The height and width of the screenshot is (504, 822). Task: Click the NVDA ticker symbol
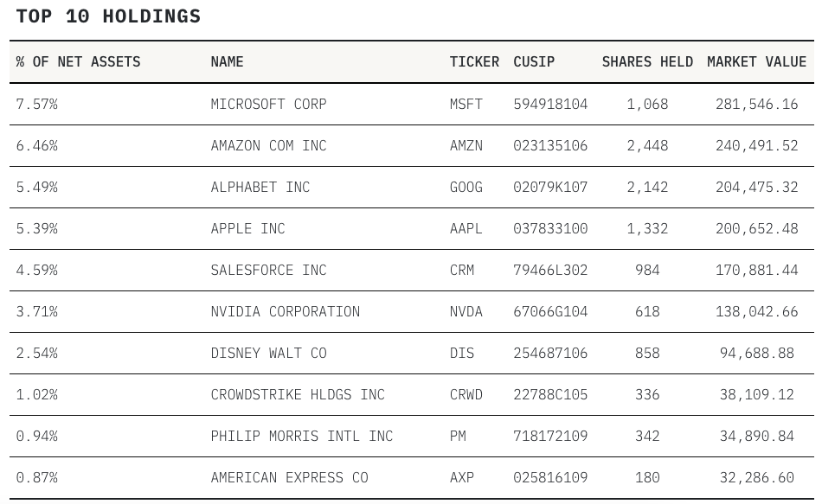[466, 312]
